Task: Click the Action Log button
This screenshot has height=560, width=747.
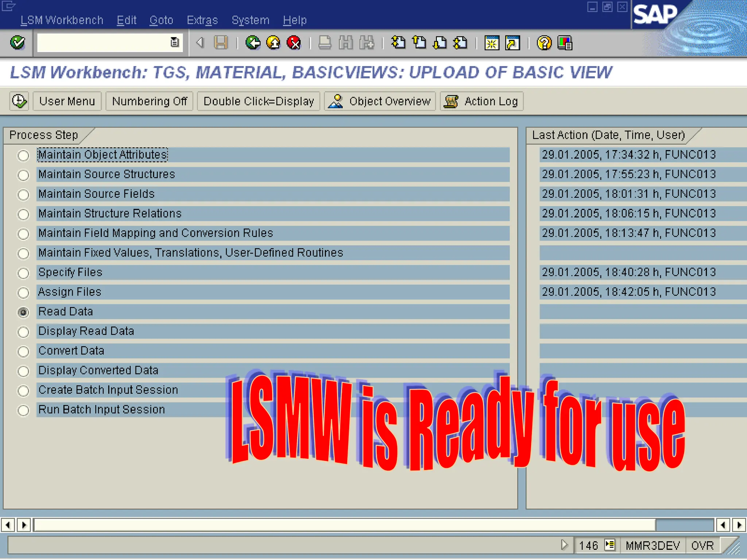Action: click(481, 101)
